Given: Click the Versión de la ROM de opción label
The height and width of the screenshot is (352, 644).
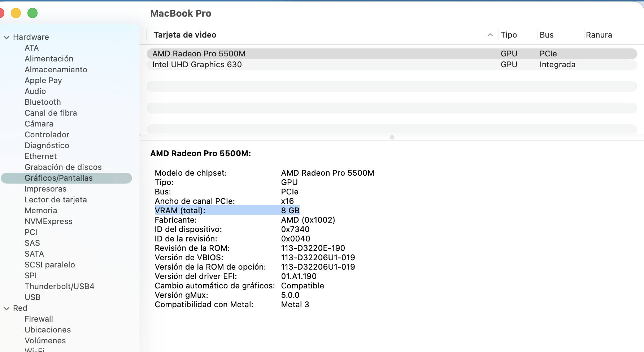Looking at the screenshot, I should coord(210,267).
